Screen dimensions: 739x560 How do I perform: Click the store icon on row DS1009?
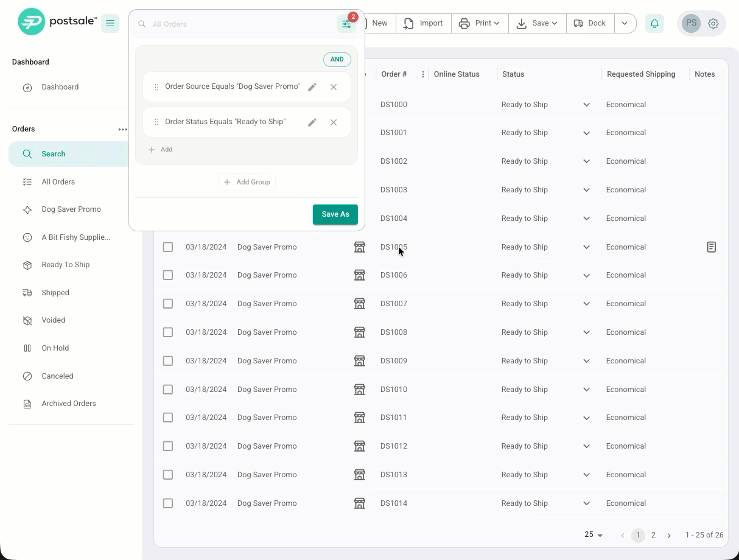click(x=360, y=361)
